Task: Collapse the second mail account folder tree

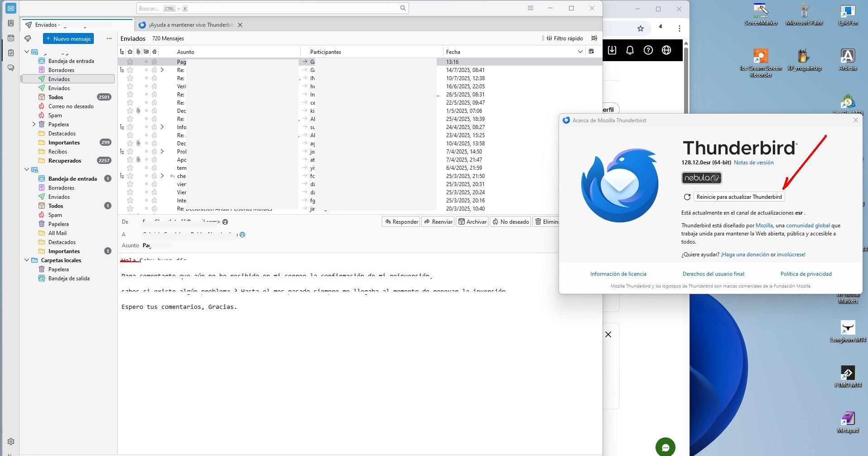Action: [x=27, y=170]
